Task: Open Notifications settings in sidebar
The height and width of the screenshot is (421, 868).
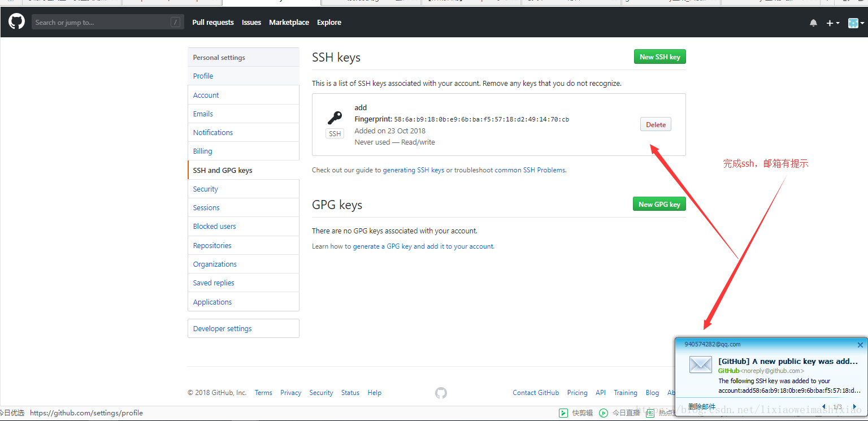Action: click(x=244, y=132)
